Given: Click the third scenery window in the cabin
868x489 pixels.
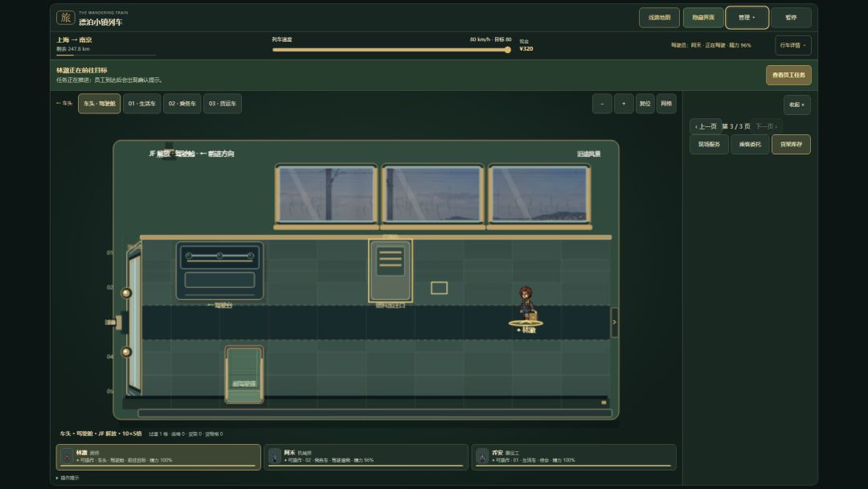Looking at the screenshot, I should click(539, 195).
